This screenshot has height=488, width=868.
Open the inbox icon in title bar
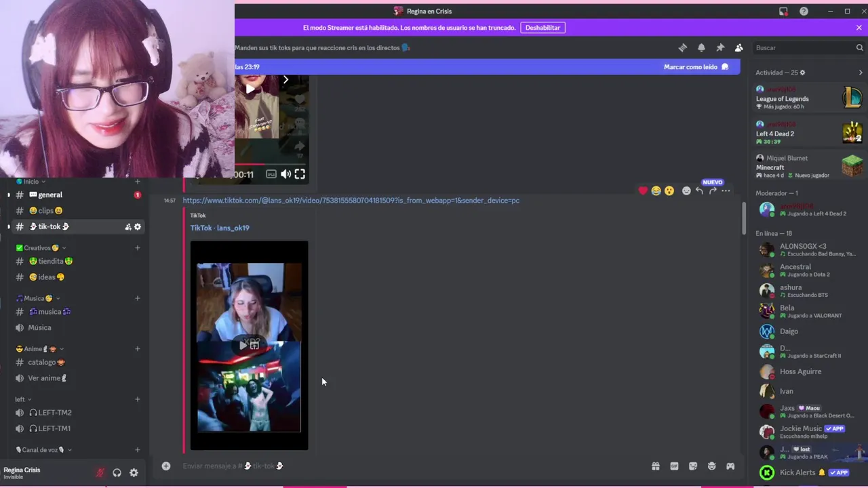pyautogui.click(x=783, y=11)
